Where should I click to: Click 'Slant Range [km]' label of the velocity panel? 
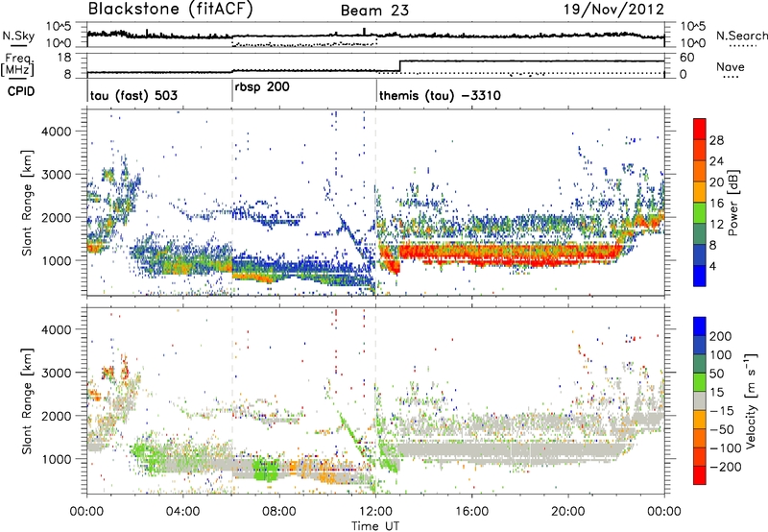pyautogui.click(x=27, y=401)
